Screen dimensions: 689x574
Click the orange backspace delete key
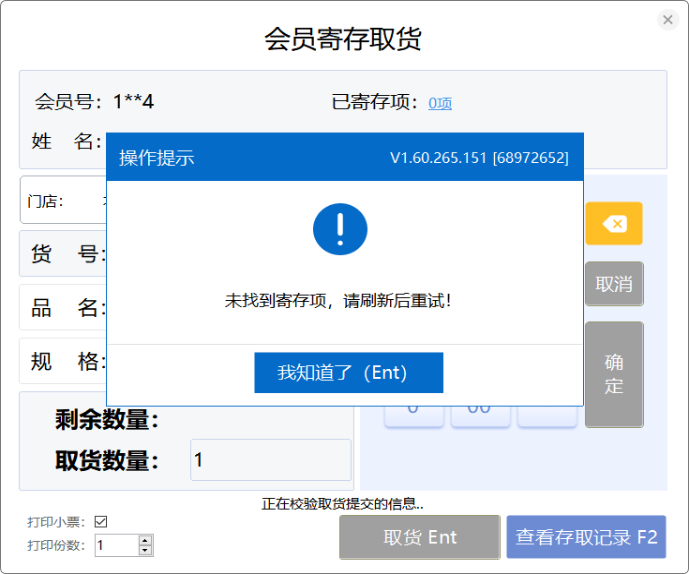(614, 224)
